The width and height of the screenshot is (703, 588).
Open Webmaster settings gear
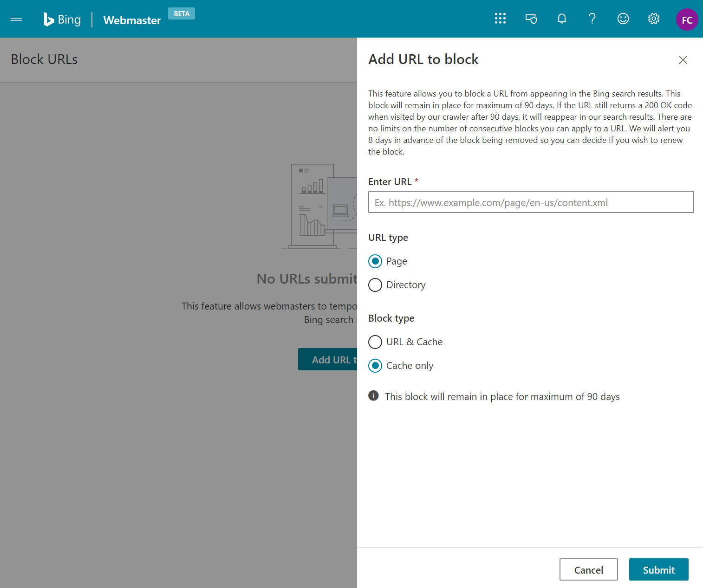click(653, 19)
